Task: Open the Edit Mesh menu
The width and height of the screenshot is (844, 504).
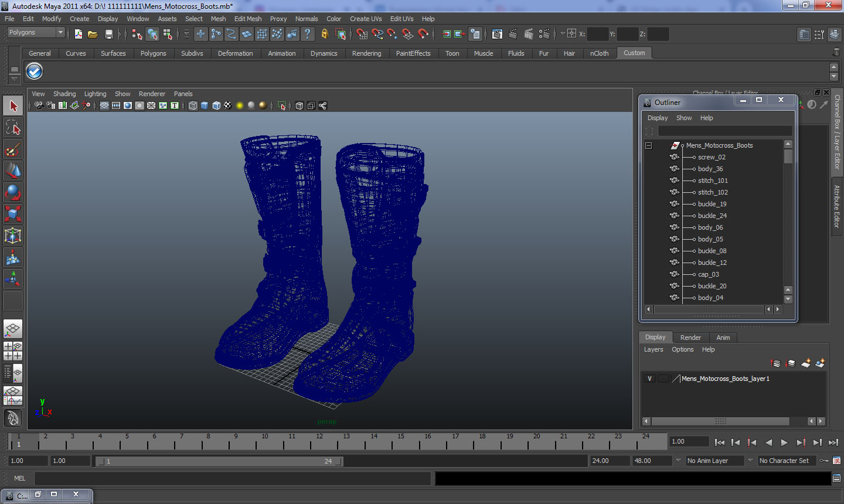Action: pyautogui.click(x=248, y=19)
